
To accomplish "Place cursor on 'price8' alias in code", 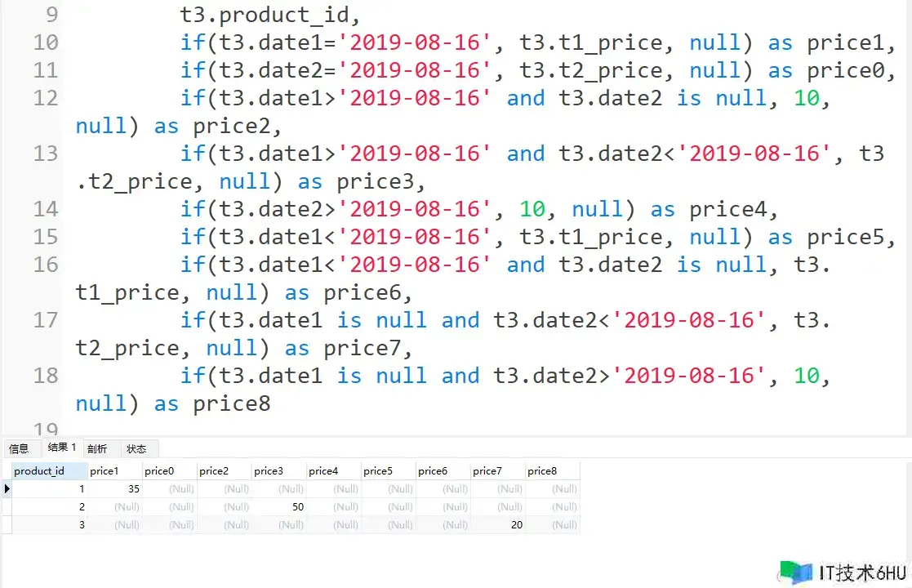I will tap(231, 403).
